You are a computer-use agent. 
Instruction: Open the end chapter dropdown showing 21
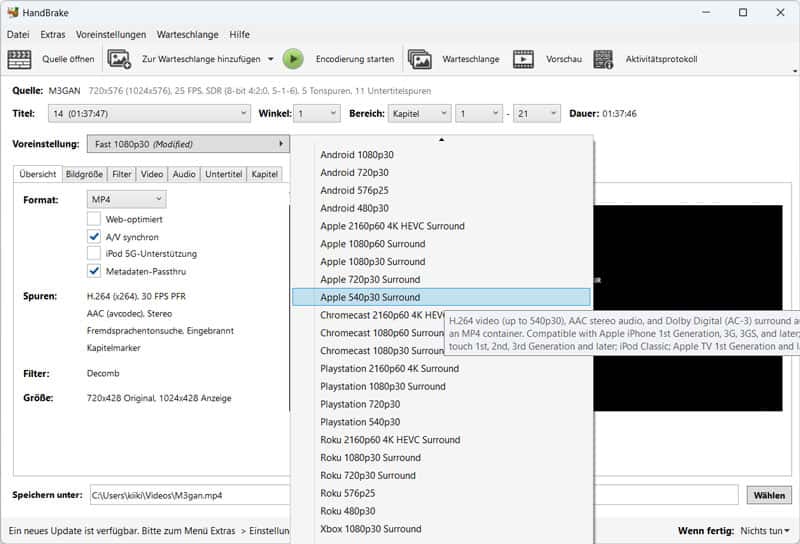click(536, 113)
